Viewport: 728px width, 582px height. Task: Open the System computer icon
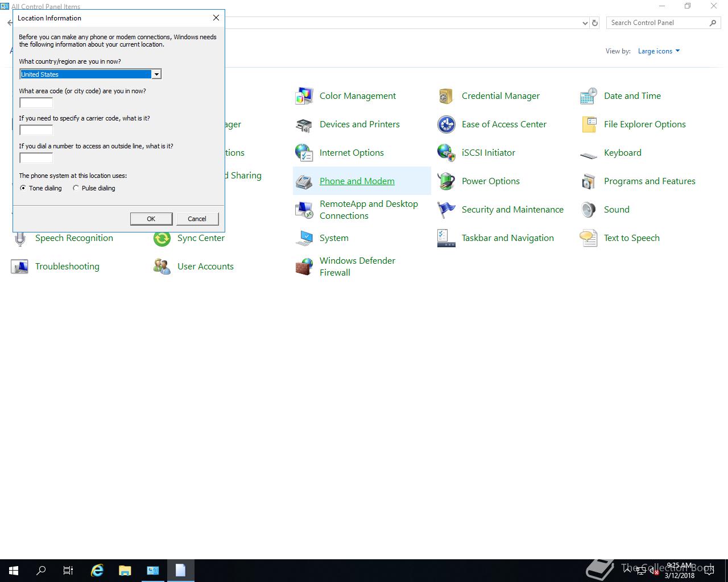tap(304, 238)
